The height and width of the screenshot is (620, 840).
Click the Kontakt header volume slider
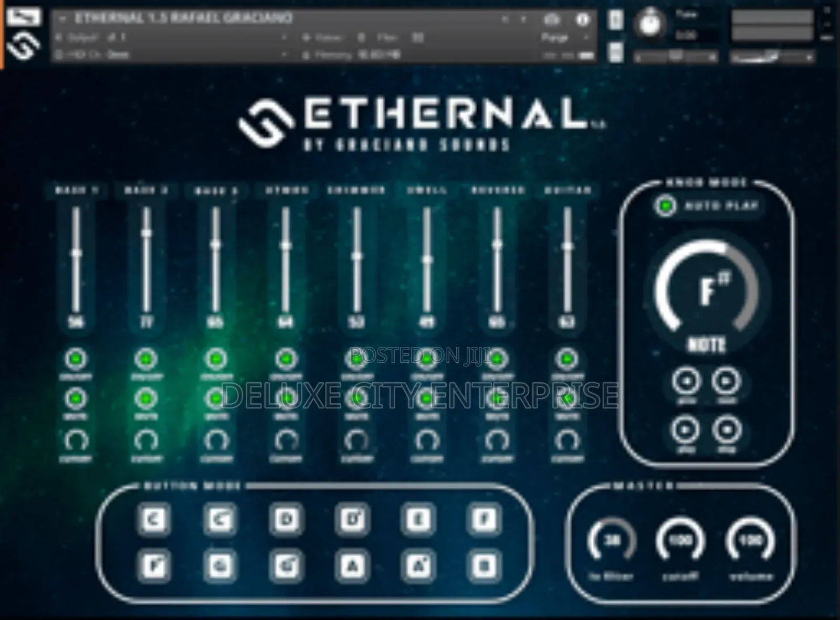[773, 56]
